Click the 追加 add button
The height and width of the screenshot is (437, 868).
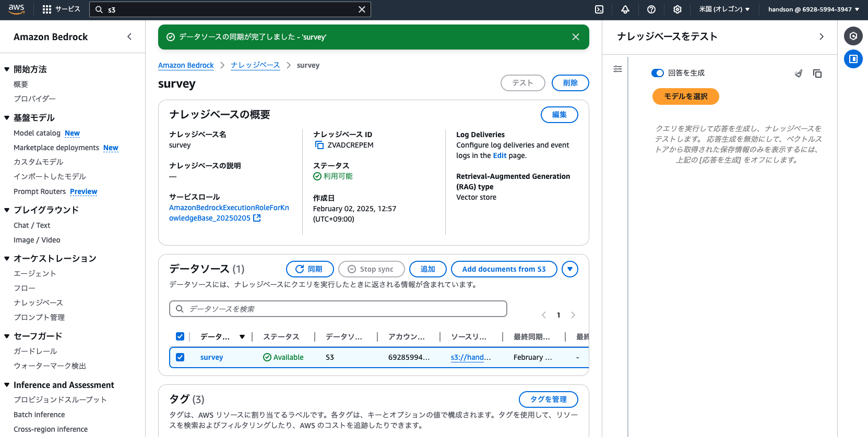pyautogui.click(x=428, y=269)
